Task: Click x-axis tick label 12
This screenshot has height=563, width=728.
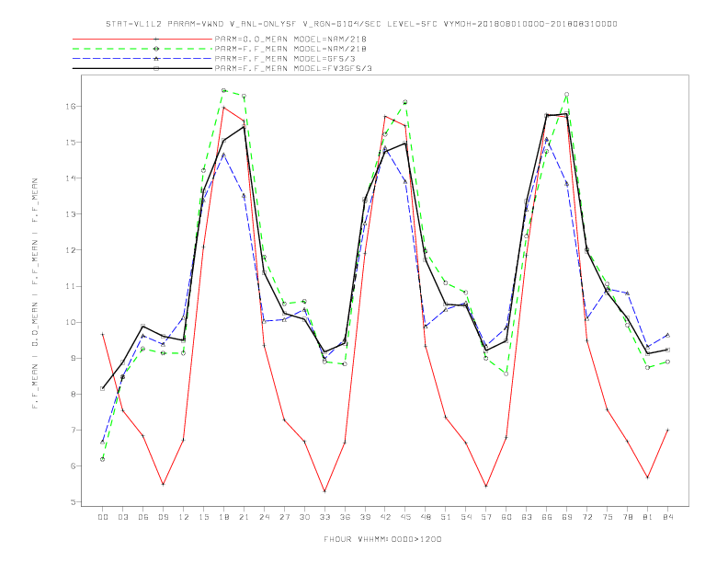Action: coord(184,517)
